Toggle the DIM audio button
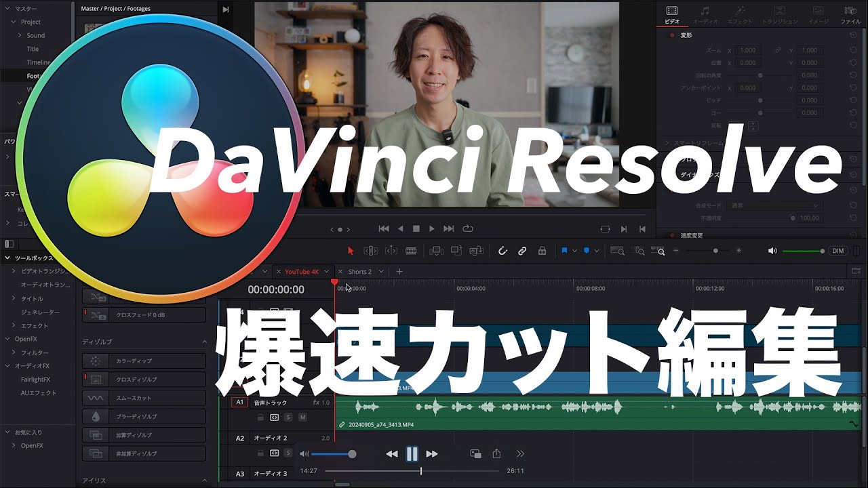The image size is (868, 488). pyautogui.click(x=838, y=251)
